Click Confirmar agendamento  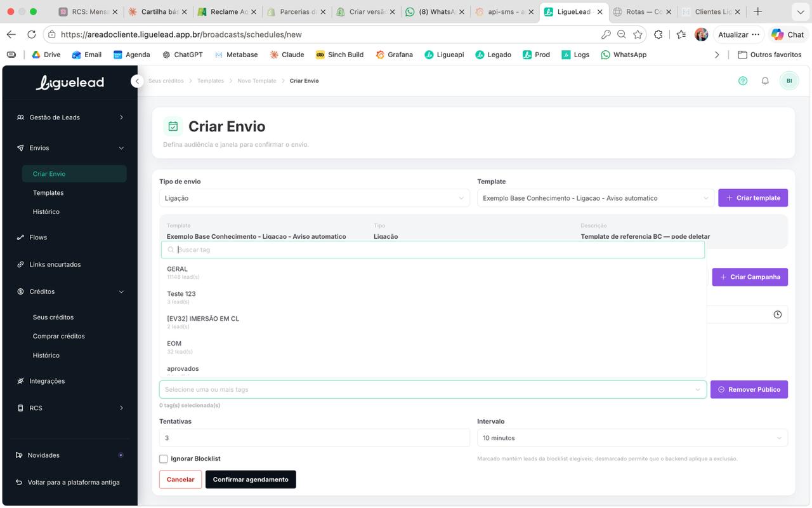tap(251, 479)
